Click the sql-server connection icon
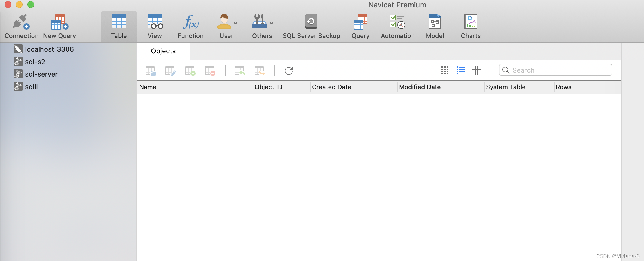Image resolution: width=644 pixels, height=261 pixels. point(18,74)
